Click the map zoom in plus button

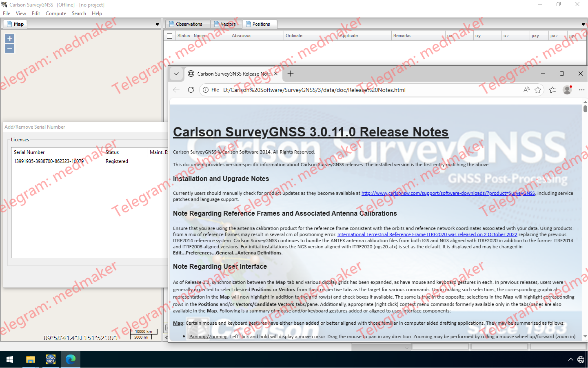tap(10, 39)
